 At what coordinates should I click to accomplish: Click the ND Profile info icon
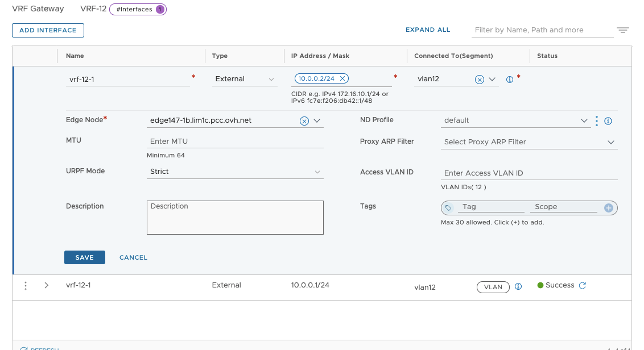click(x=608, y=121)
